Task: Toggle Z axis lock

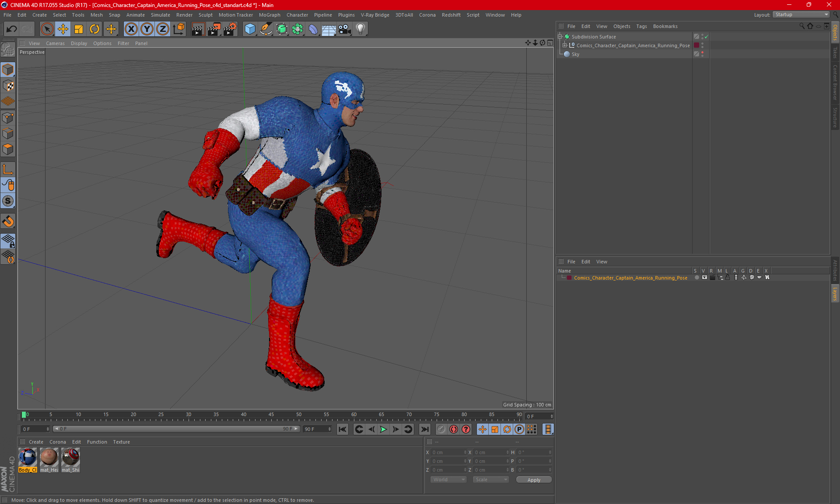Action: [162, 29]
